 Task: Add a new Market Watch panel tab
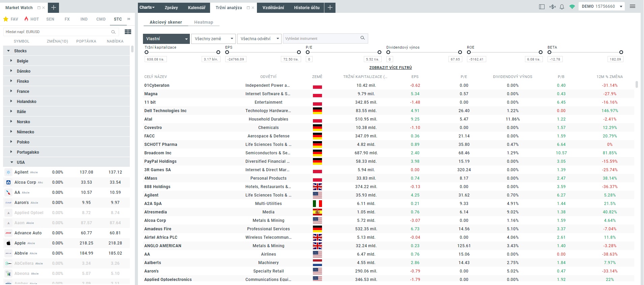54,7
